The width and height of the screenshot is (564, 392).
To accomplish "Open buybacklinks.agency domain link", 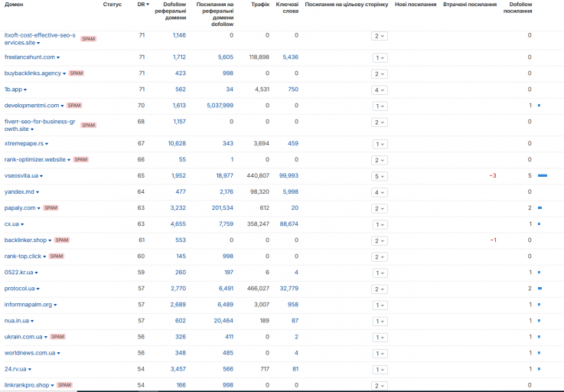I will click(33, 73).
